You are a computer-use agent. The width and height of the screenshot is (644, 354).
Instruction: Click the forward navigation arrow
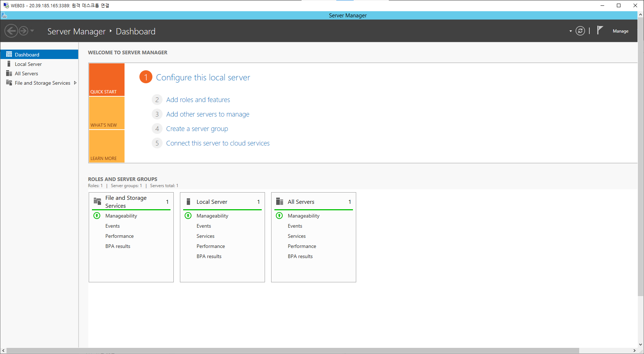click(x=24, y=31)
